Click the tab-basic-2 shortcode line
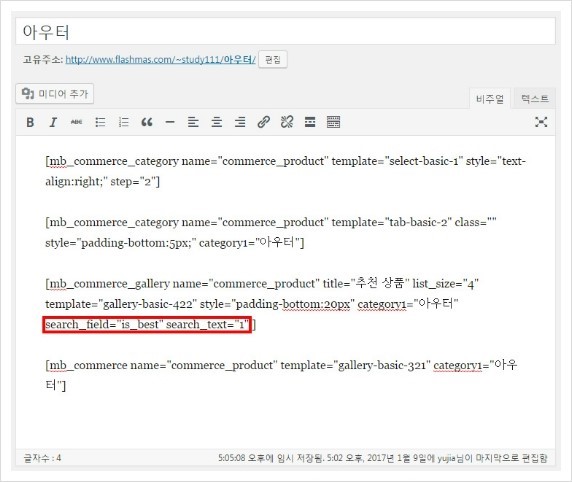 [271, 222]
